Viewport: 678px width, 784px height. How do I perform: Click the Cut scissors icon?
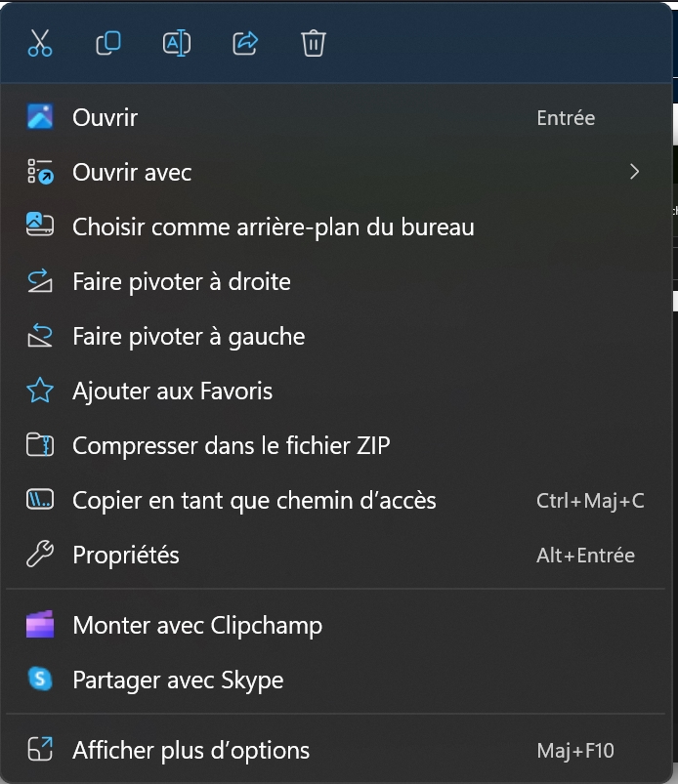[x=40, y=44]
